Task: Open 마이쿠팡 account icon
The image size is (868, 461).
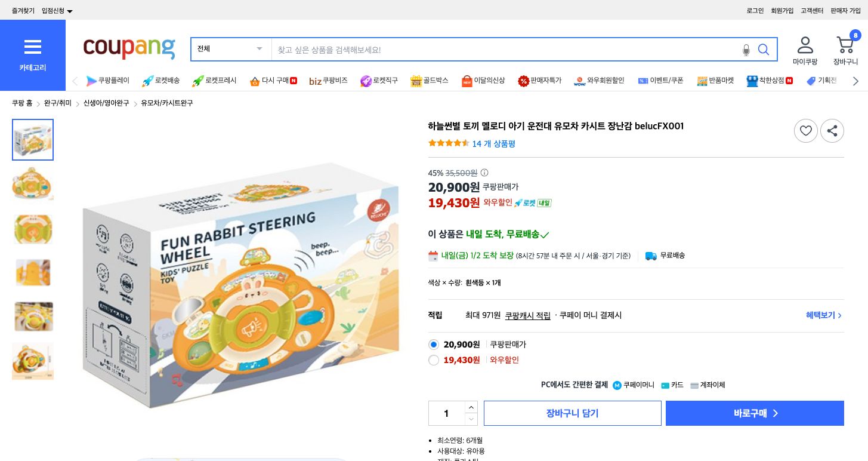Action: pyautogui.click(x=805, y=45)
